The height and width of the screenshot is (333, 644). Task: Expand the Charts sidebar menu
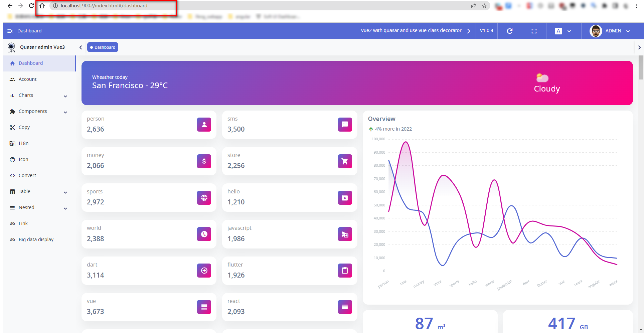click(x=39, y=95)
